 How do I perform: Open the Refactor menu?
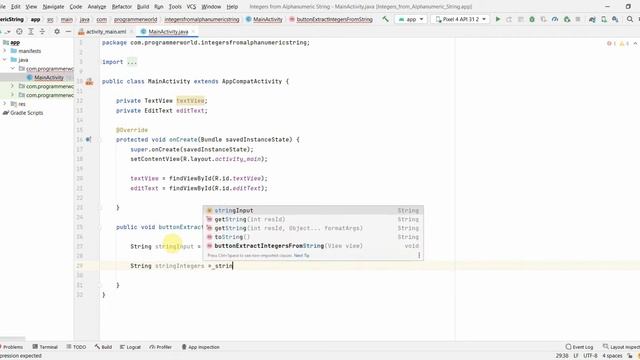coord(122,7)
